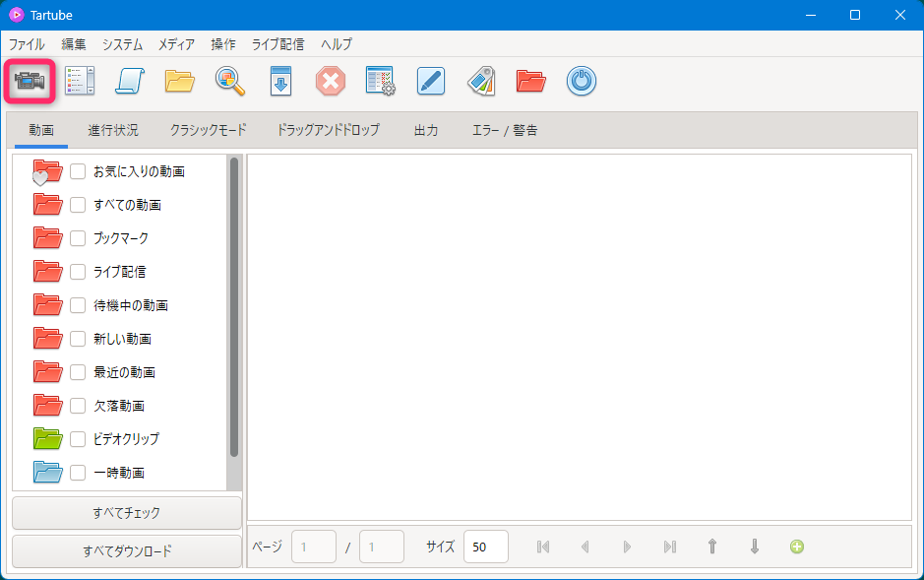Viewport: 924px width, 580px height.
Task: Click the colored tags toolbar icon
Action: click(481, 81)
